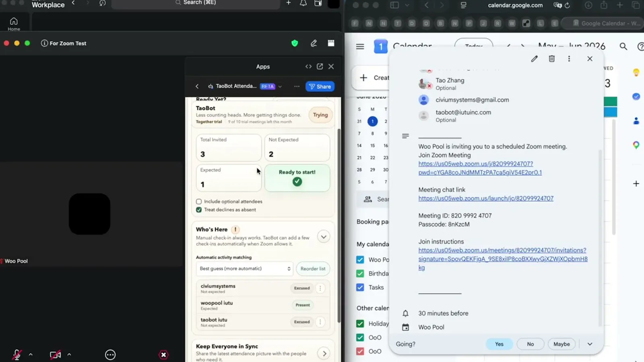Viewport: 644px width, 362px height.
Task: Open Google Contacts in side panel
Action: point(636,121)
